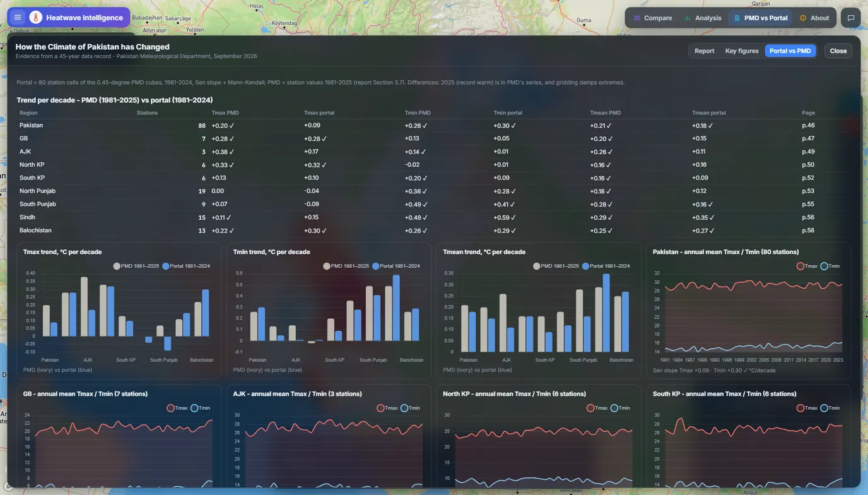This screenshot has width=868, height=495.
Task: Select the Pakistan row label in trend table
Action: (x=32, y=126)
